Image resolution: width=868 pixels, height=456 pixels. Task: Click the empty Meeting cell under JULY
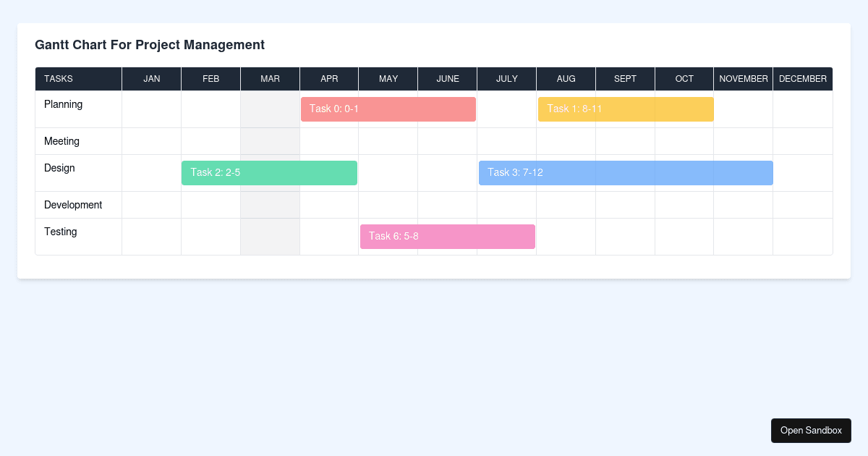click(x=506, y=141)
